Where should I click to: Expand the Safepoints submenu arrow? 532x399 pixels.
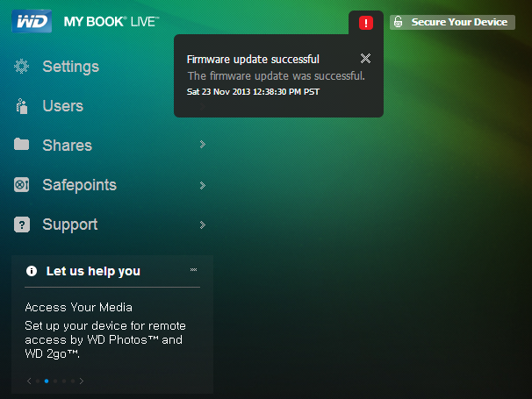click(x=202, y=185)
